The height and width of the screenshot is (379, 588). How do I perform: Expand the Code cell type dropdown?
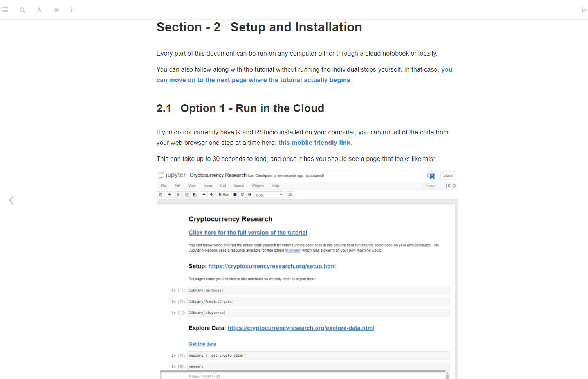269,195
